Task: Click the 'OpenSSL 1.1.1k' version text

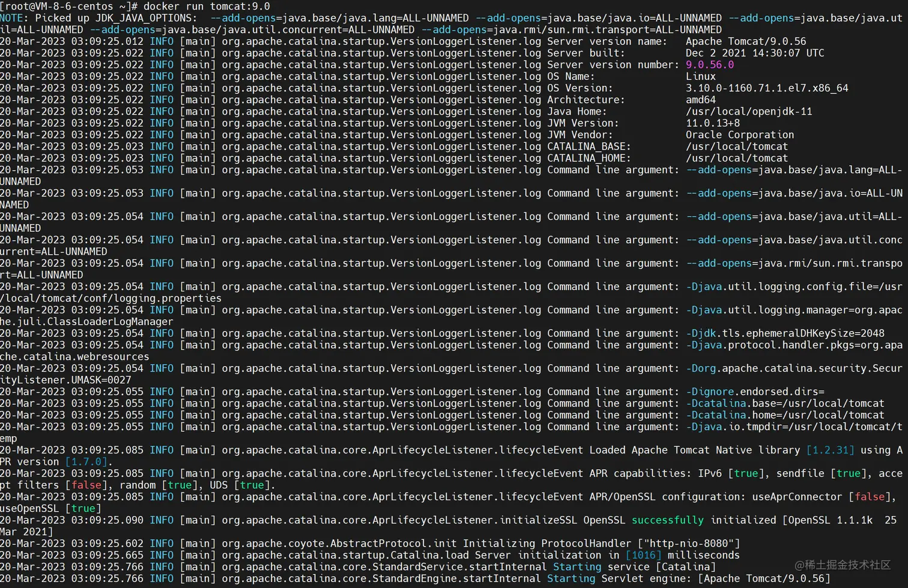Action: [x=831, y=521]
